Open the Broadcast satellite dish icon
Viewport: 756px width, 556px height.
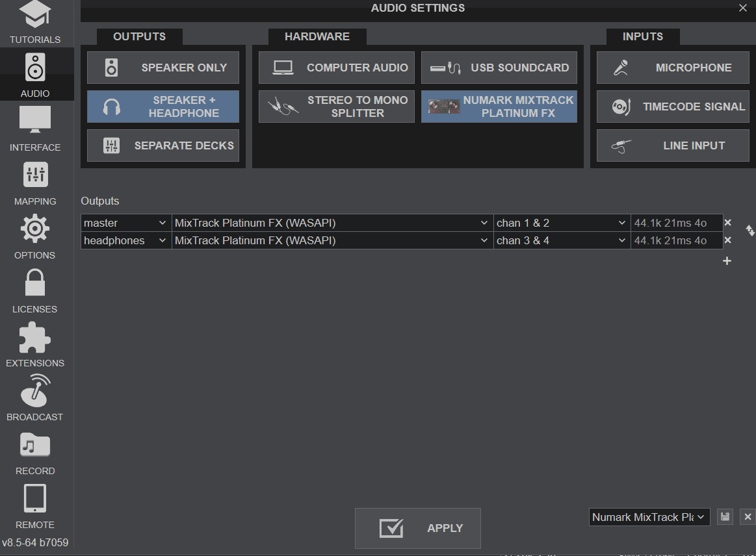[35, 391]
